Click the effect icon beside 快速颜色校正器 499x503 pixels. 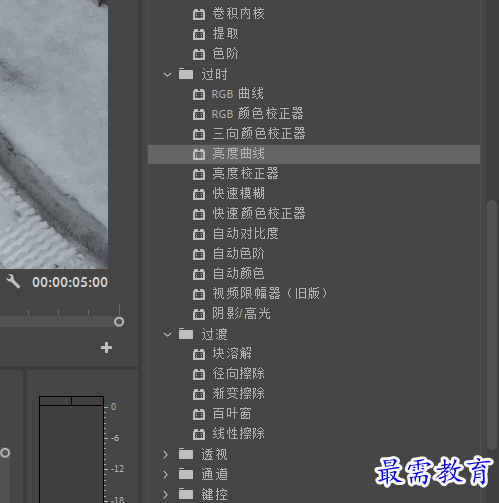(199, 214)
